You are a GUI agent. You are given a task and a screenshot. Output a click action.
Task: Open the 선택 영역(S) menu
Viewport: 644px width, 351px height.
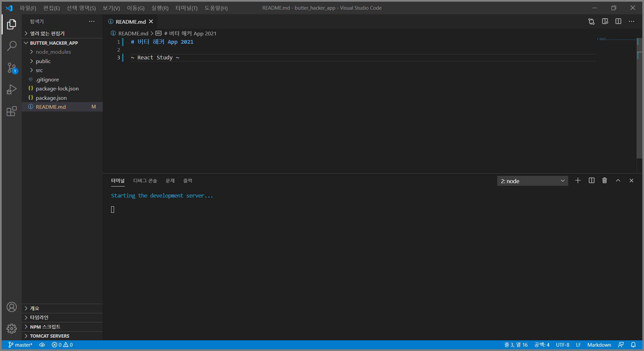coord(81,8)
